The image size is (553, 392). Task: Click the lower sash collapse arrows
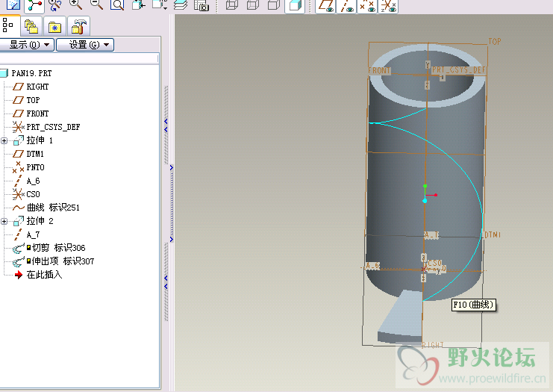(166, 282)
